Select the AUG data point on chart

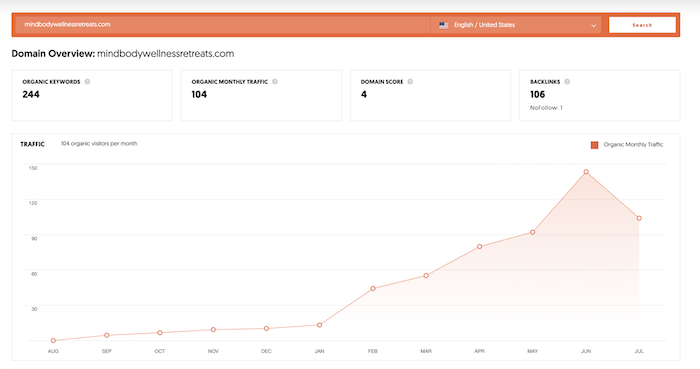click(54, 340)
